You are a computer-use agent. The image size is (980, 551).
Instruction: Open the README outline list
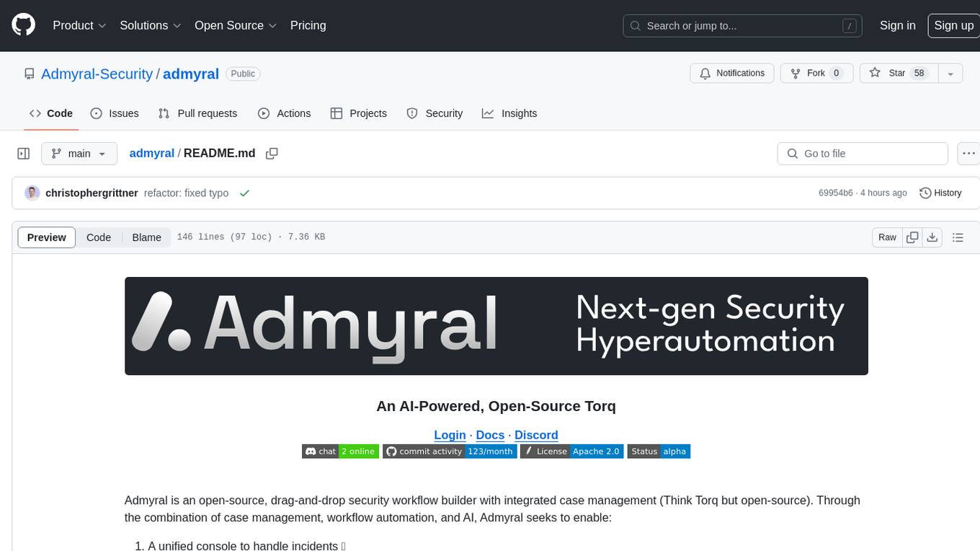point(958,237)
